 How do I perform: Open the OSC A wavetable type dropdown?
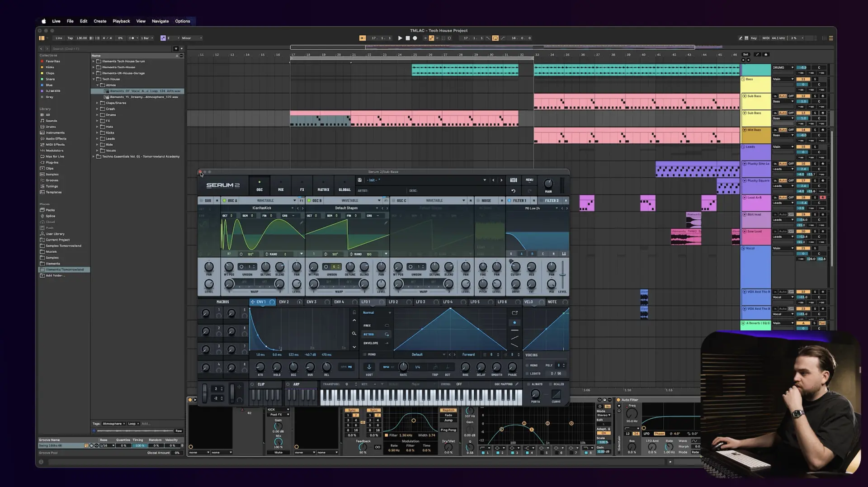[294, 201]
